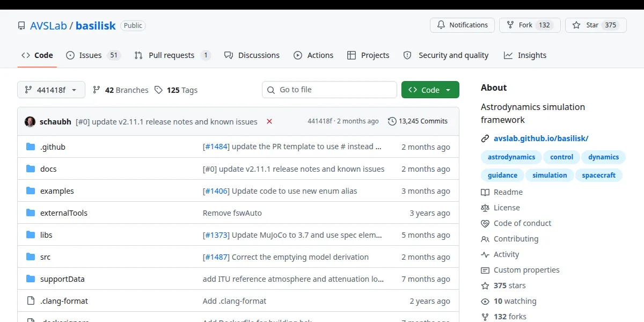This screenshot has width=644, height=322.
Task: Click the fork icon in Fork button
Action: click(510, 25)
